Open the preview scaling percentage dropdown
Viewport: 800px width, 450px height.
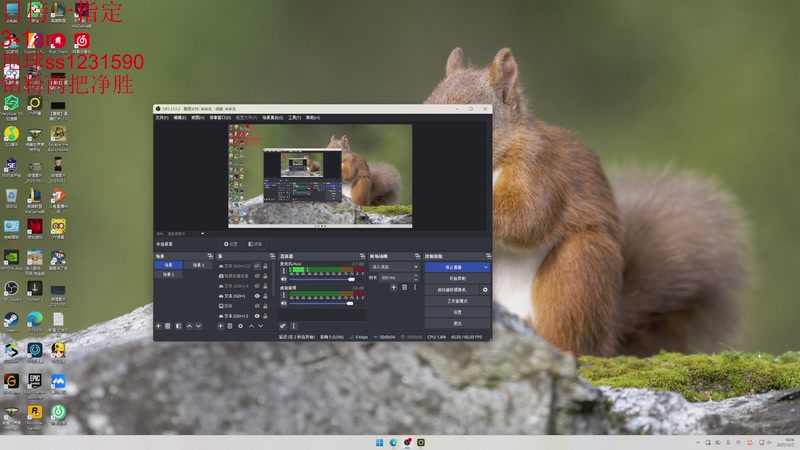click(x=181, y=234)
